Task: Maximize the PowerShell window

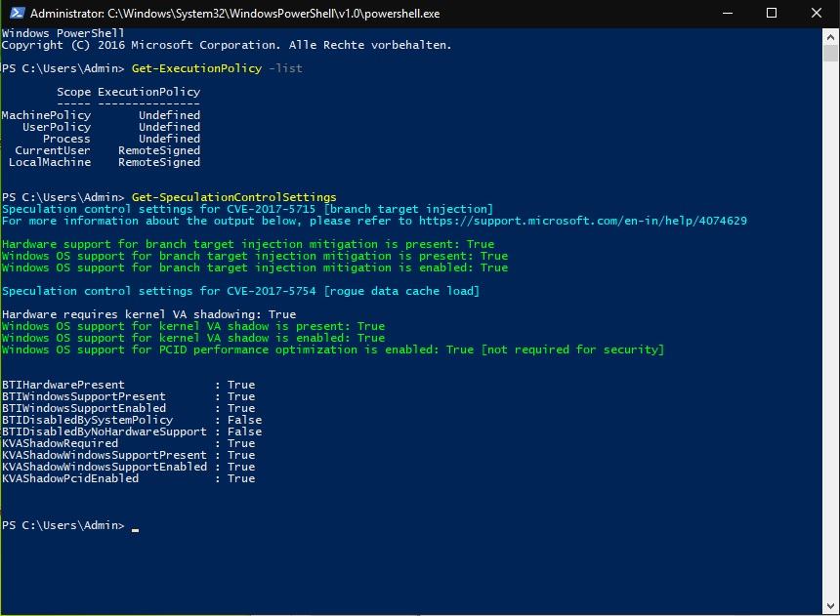Action: 772,14
